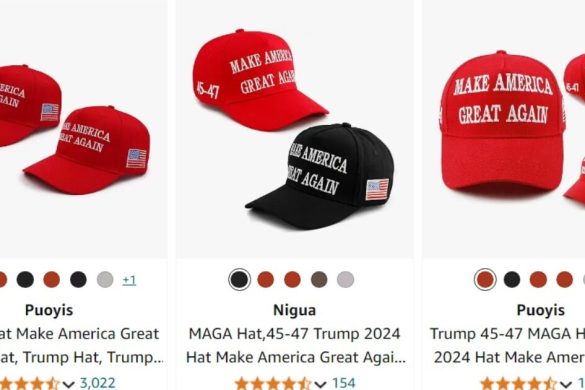This screenshot has width=585, height=390.
Task: Open the left two red hats product image
Action: tap(84, 129)
